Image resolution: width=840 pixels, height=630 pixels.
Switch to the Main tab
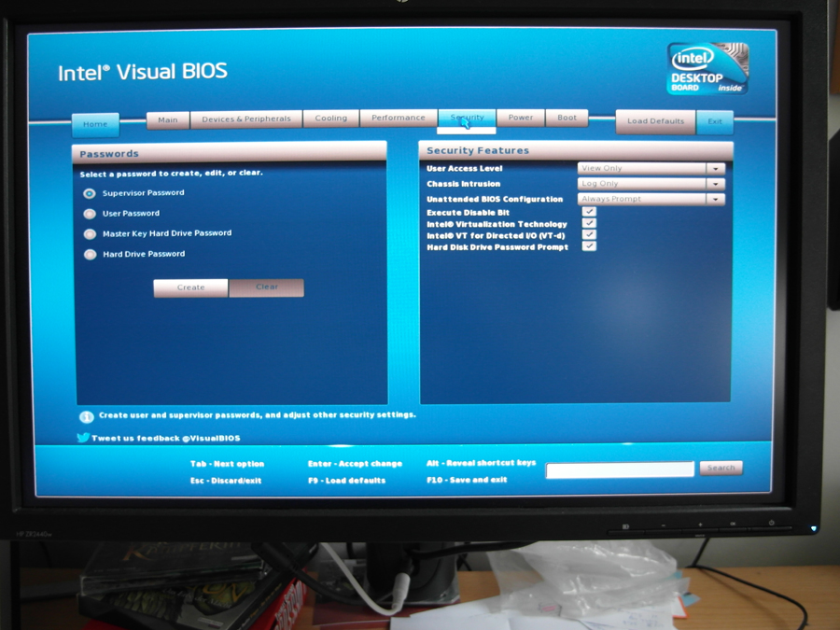(x=168, y=119)
